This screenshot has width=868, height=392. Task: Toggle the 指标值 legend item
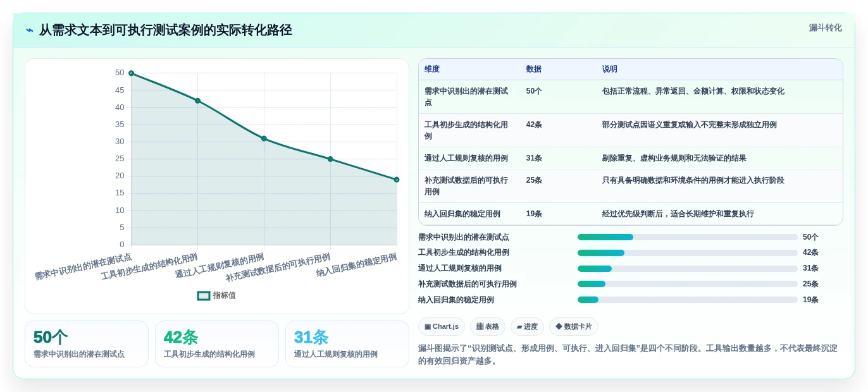pyautogui.click(x=216, y=295)
